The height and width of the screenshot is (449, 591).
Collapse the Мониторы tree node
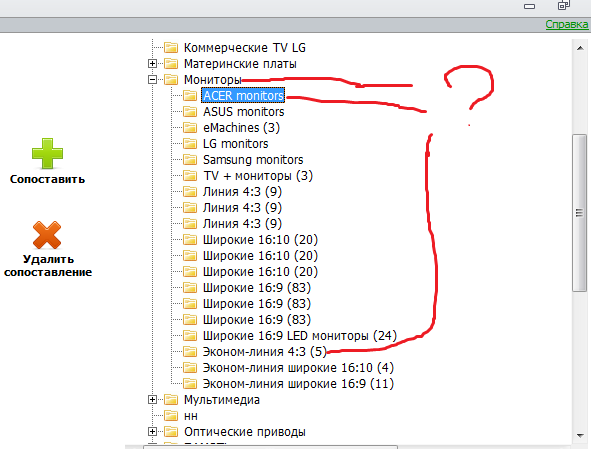pyautogui.click(x=152, y=80)
